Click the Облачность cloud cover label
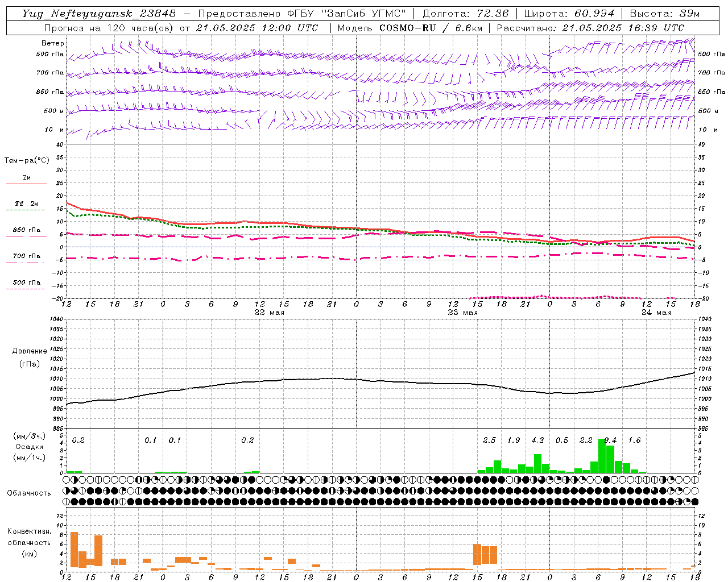The width and height of the screenshot is (728, 582). point(29,493)
